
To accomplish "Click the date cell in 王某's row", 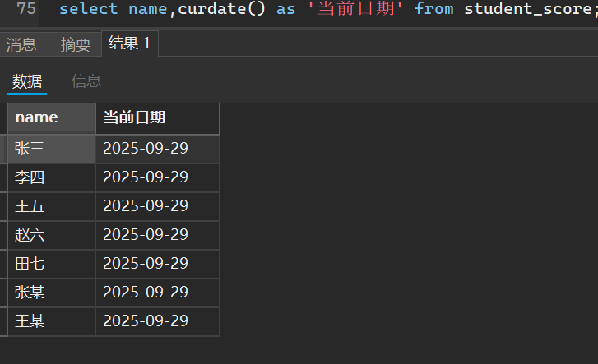I will [157, 321].
